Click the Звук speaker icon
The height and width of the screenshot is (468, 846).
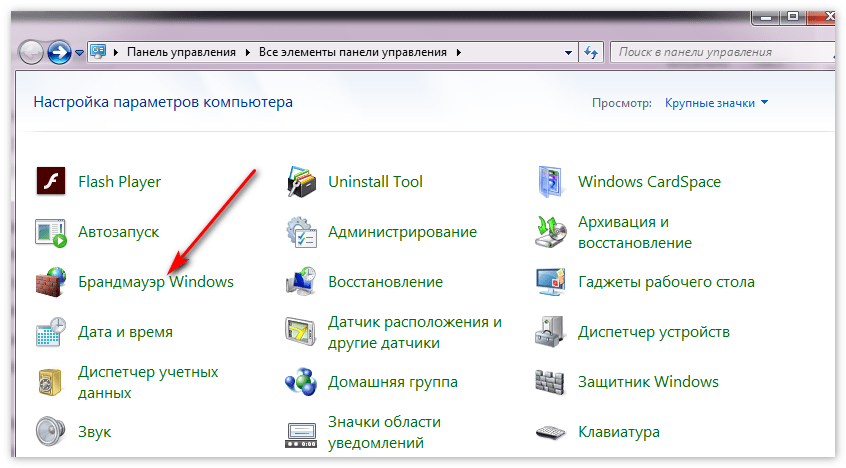tap(51, 431)
